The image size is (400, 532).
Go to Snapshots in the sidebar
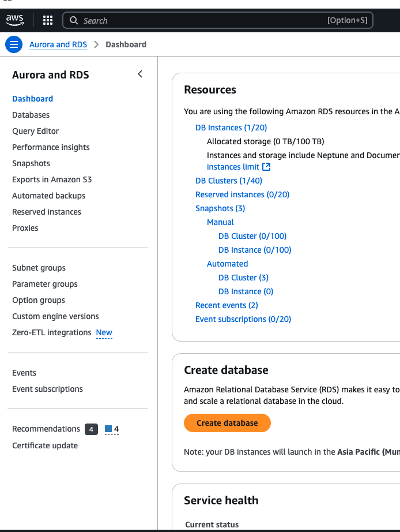[x=31, y=163]
